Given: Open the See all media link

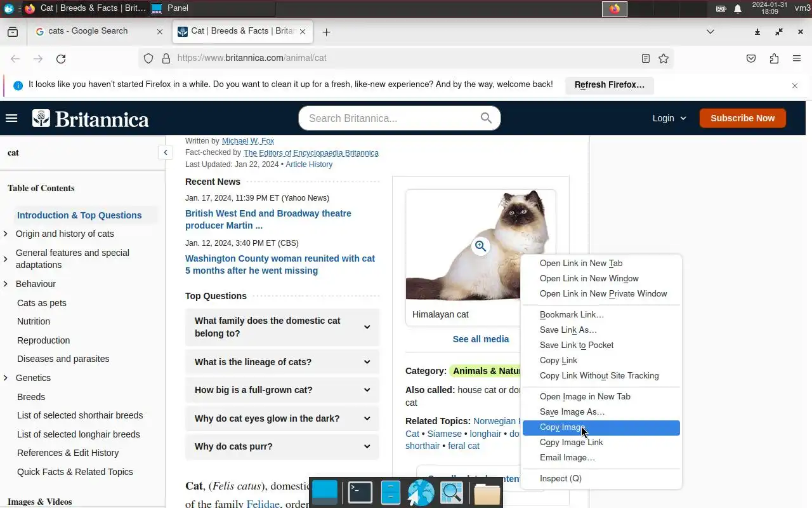Looking at the screenshot, I should point(481,339).
